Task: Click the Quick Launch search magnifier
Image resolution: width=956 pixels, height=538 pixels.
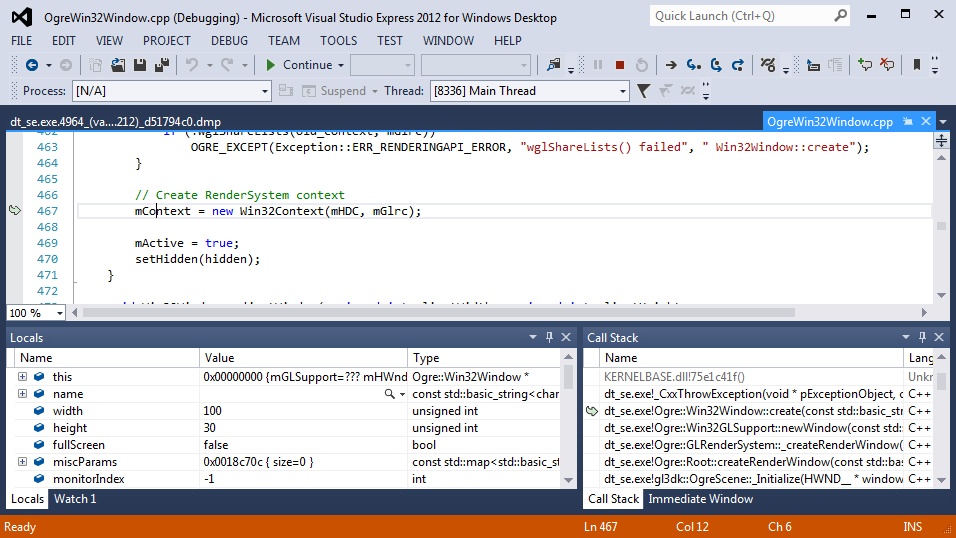Action: [840, 16]
